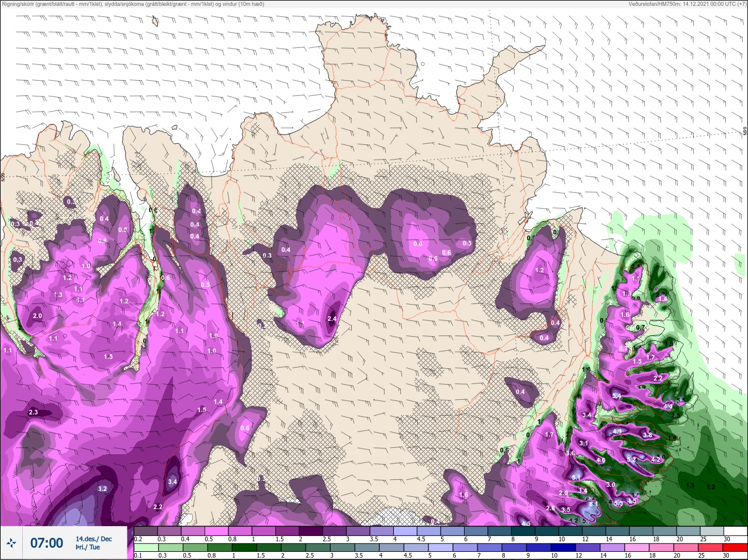
Task: Pick the pale green 0.1 swatch in bottom legend row
Action: click(x=146, y=549)
